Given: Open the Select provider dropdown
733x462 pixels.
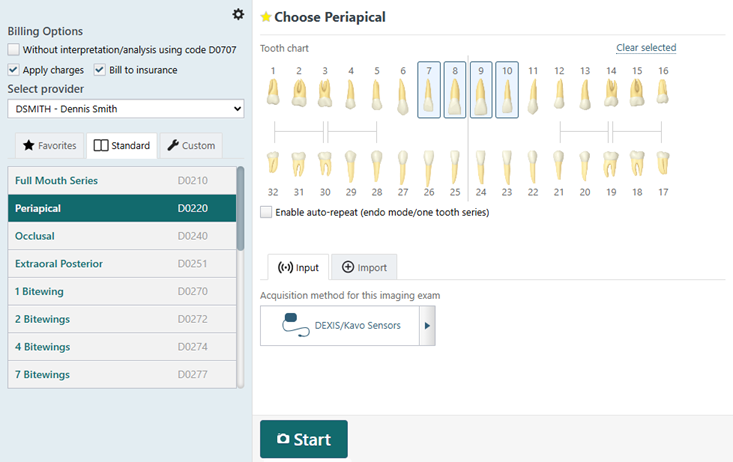Looking at the screenshot, I should pos(126,109).
